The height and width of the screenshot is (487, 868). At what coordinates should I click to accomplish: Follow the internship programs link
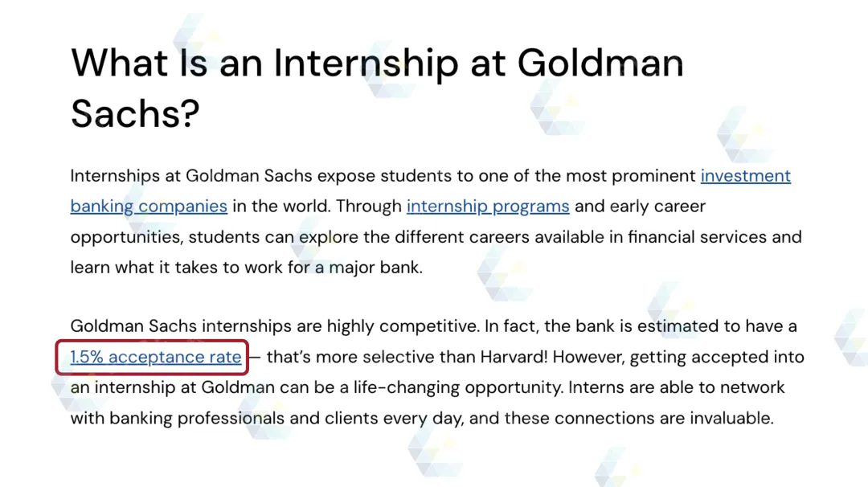[488, 207]
